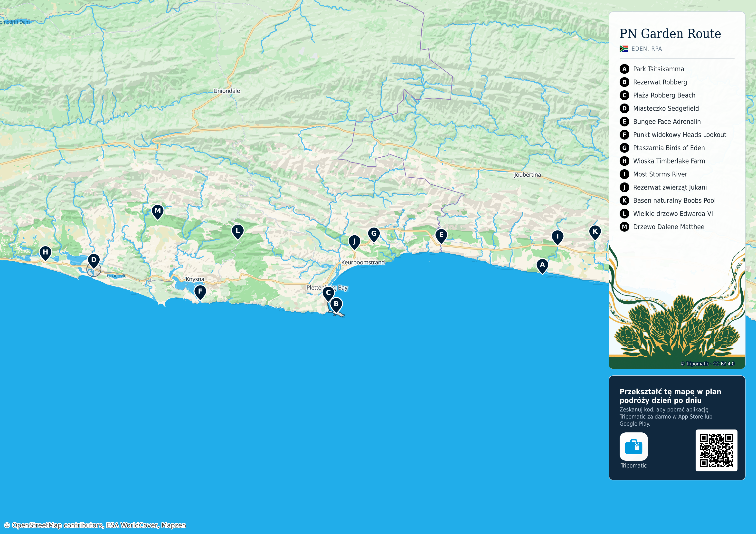Click map pin A for Park Tsitsikamma
The width and height of the screenshot is (756, 534).
click(x=542, y=266)
